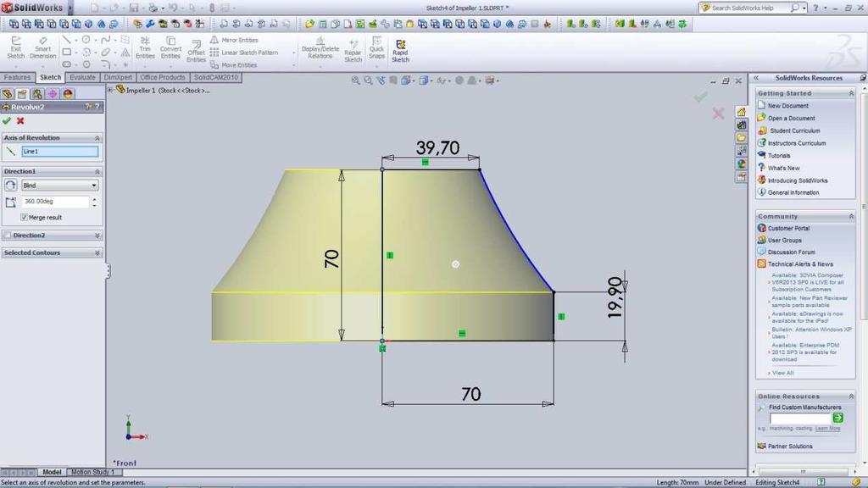The width and height of the screenshot is (868, 488).
Task: Select the Line sketch tool
Action: (x=66, y=40)
